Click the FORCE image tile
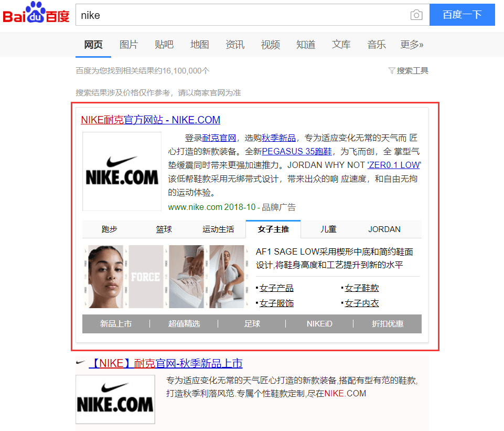Screen dimensions: 504x431 point(146,277)
